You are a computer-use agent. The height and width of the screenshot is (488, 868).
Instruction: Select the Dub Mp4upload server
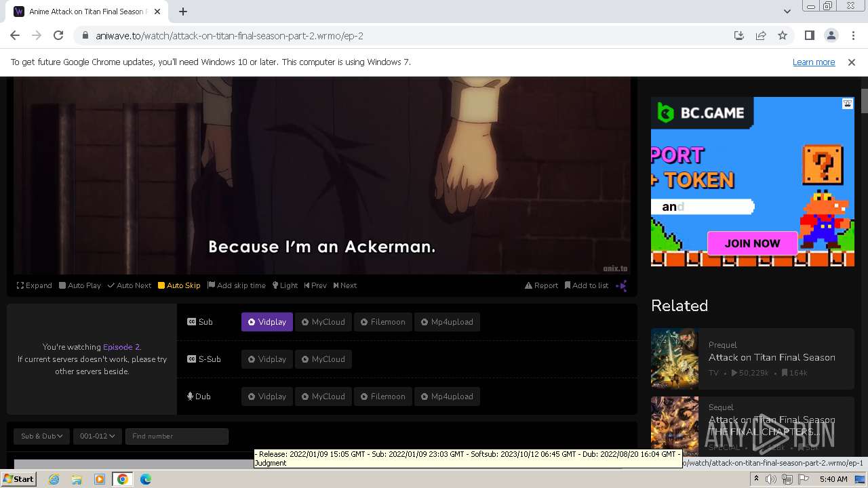pos(447,396)
